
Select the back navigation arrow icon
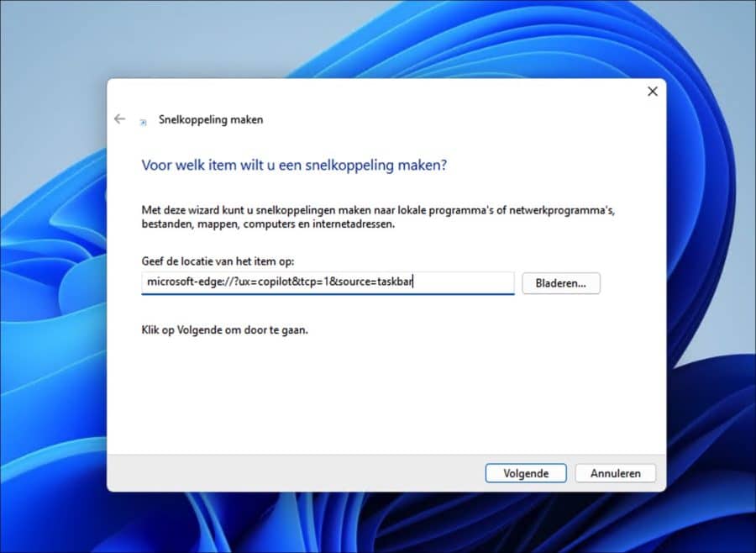pyautogui.click(x=119, y=119)
